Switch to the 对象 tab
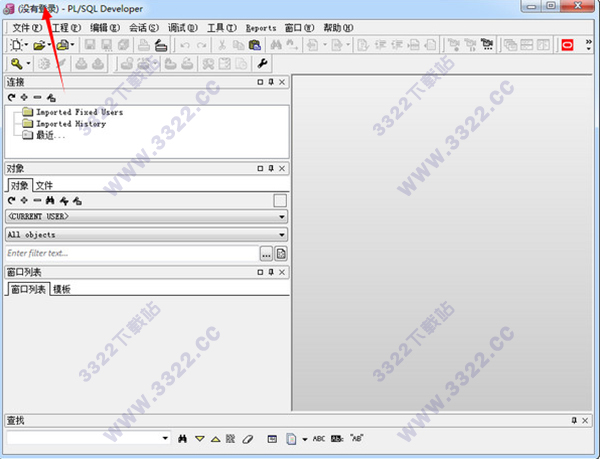Image resolution: width=600 pixels, height=459 pixels. click(x=19, y=186)
